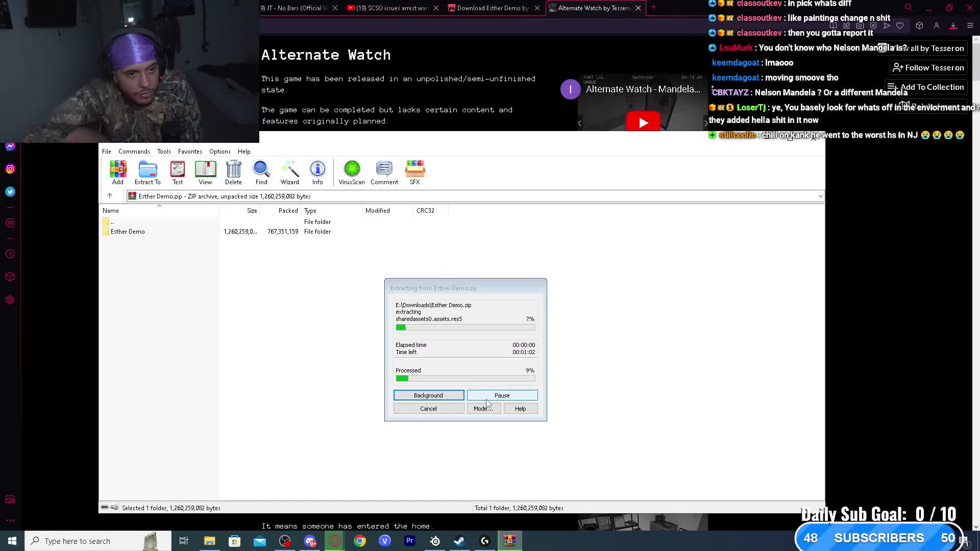Open the Options menu
This screenshot has height=551, width=980.
(x=220, y=152)
